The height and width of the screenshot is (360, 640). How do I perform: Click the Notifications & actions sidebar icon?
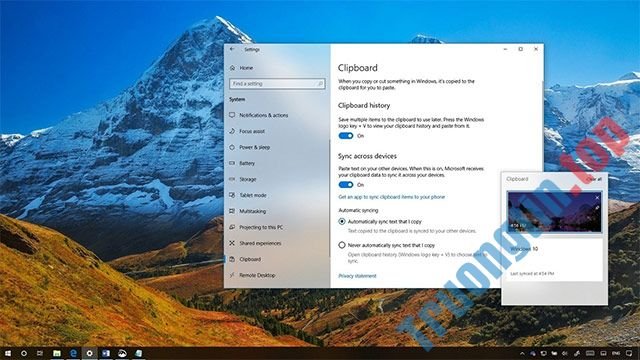(x=232, y=116)
